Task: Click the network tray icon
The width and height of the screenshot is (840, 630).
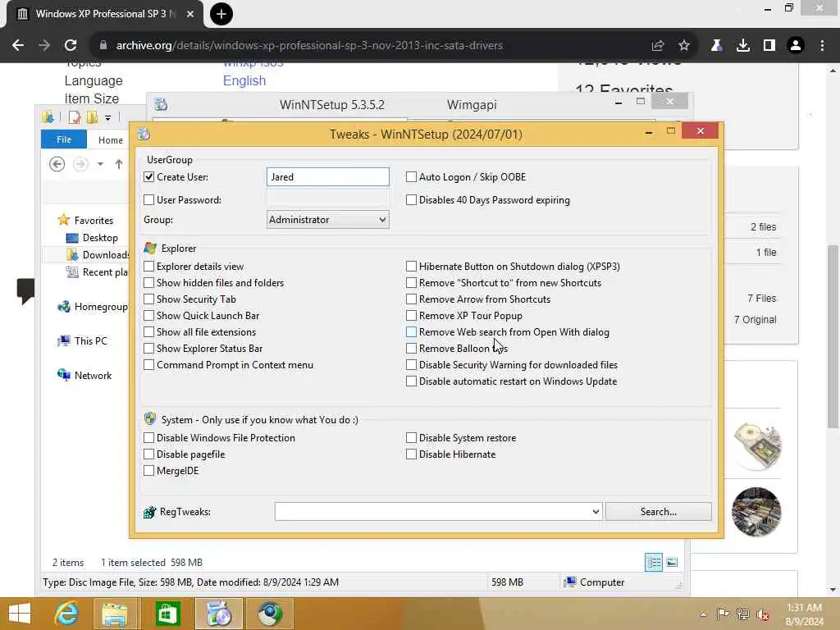Action: pyautogui.click(x=742, y=614)
